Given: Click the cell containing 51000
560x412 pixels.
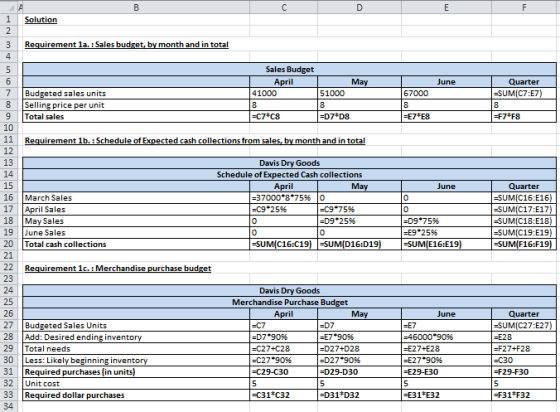Looking at the screenshot, I should tap(359, 93).
